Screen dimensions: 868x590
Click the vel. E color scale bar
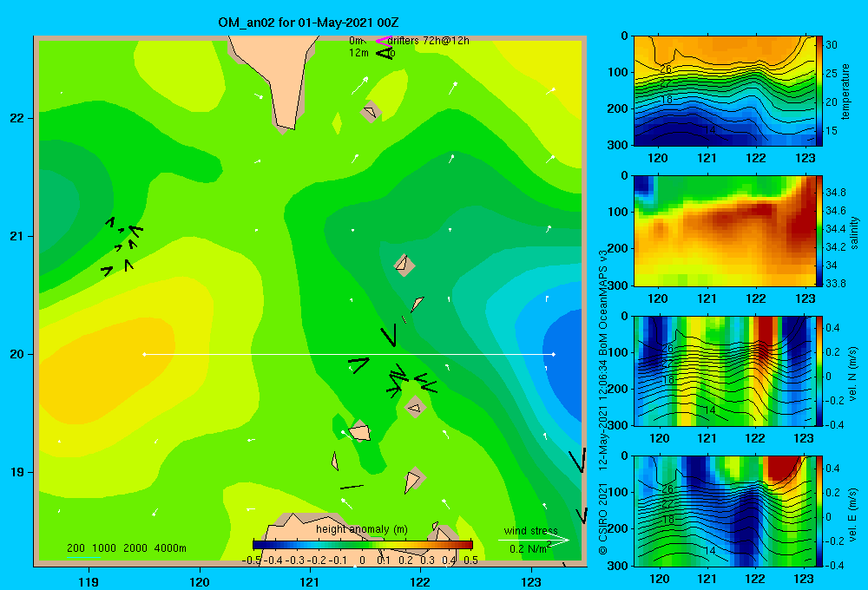click(819, 511)
